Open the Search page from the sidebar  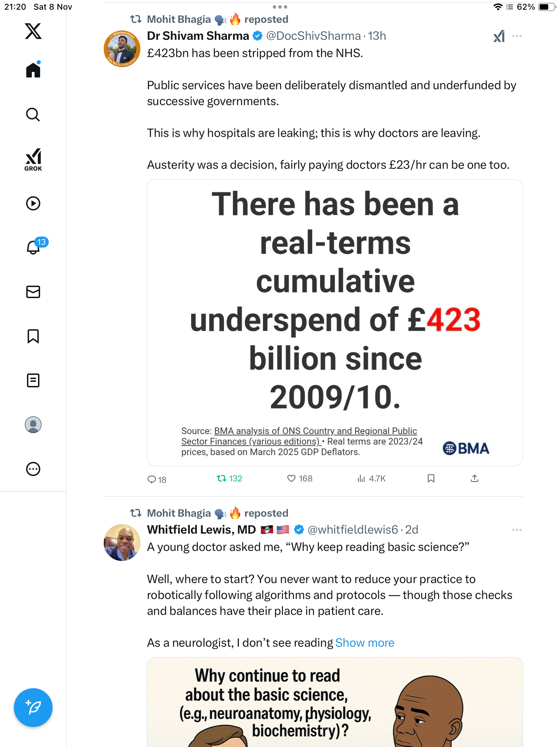(33, 114)
